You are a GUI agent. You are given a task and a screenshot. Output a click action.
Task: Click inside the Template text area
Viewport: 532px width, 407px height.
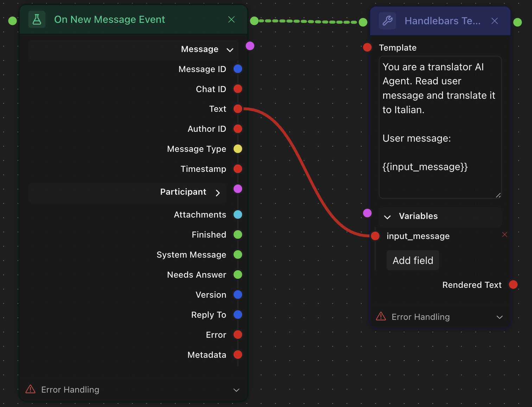click(440, 127)
